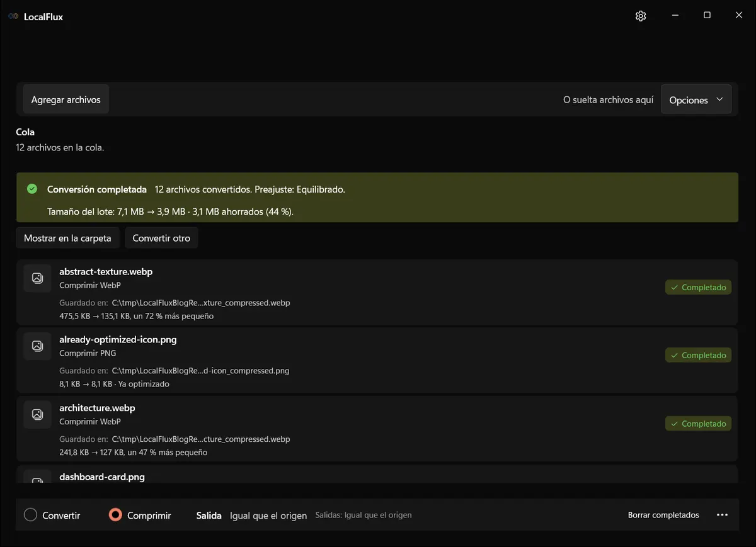Click 'Salidas: Igual que el origen' text
This screenshot has height=547, width=756.
coord(364,515)
